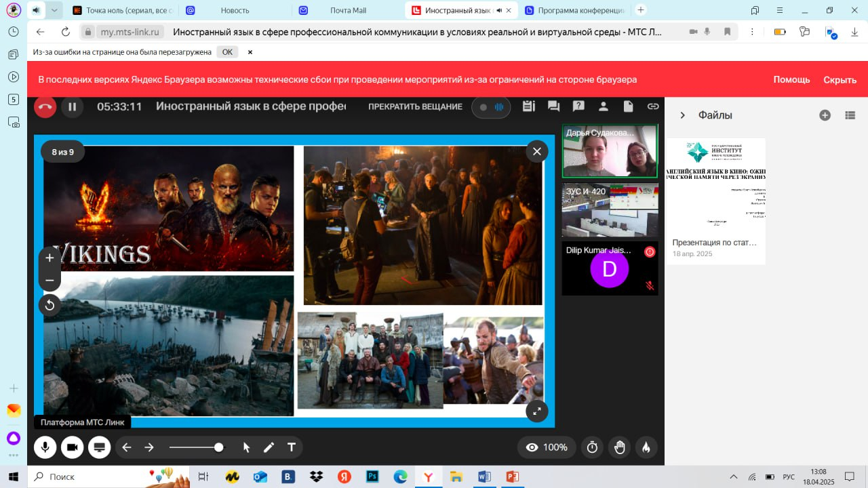This screenshot has height=488, width=868.
Task: Collapse the Файлы panel chevron
Action: pos(683,115)
